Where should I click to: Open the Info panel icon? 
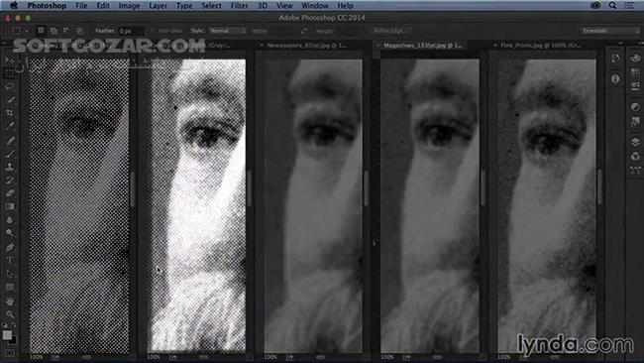click(615, 78)
